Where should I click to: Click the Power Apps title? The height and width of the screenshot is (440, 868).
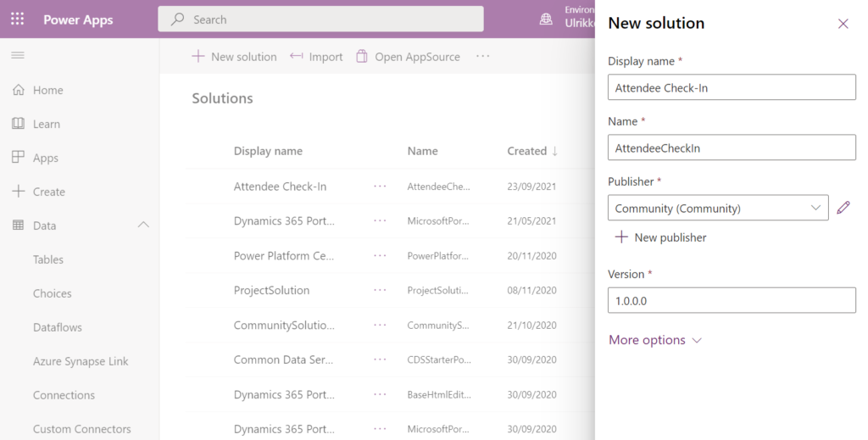pos(78,20)
